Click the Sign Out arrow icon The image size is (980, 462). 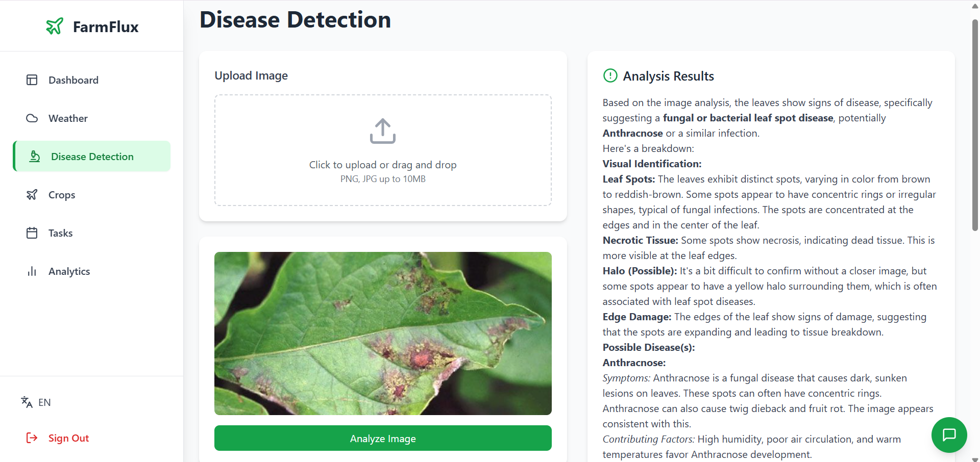32,438
